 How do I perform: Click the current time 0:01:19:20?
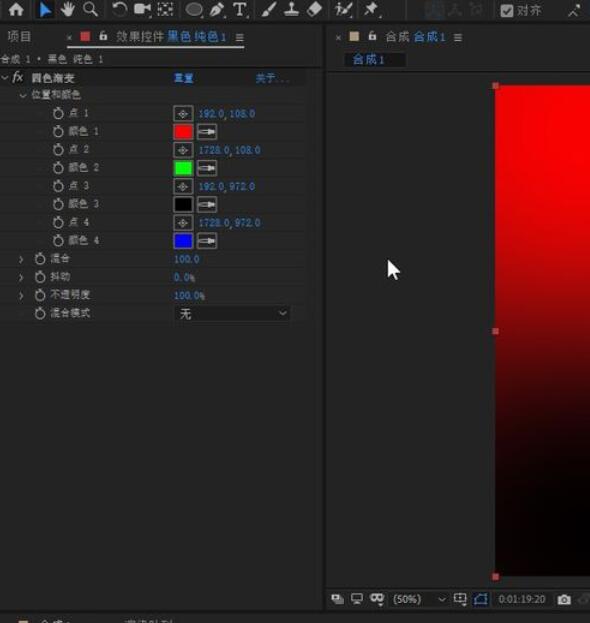tap(522, 600)
